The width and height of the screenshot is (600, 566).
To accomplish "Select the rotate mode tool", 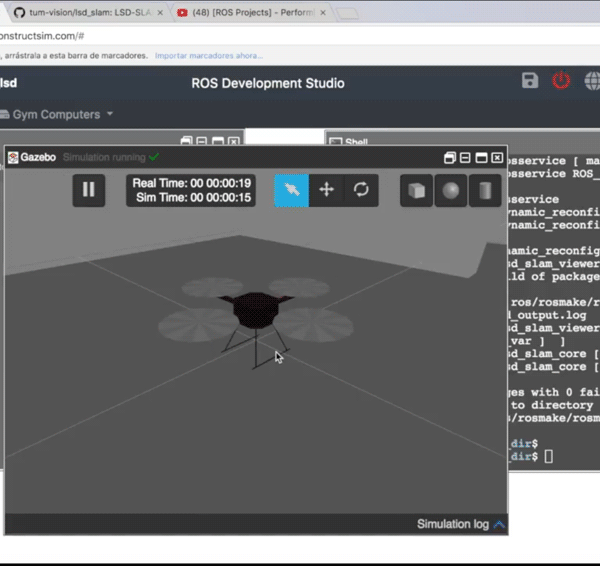I will pyautogui.click(x=361, y=190).
